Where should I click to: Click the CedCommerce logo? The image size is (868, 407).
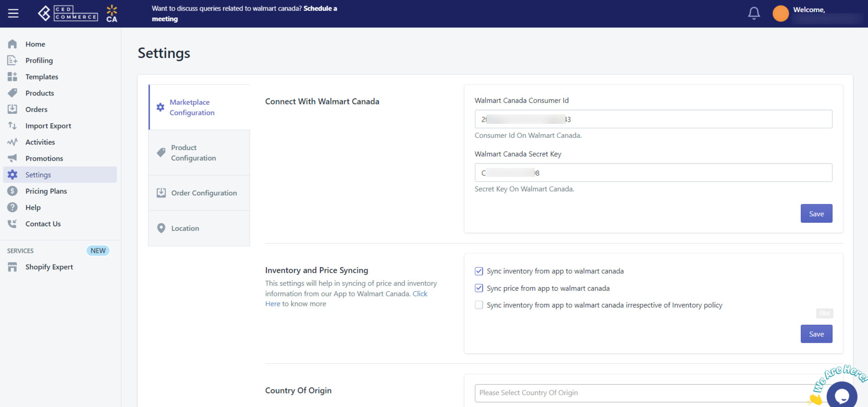[68, 13]
